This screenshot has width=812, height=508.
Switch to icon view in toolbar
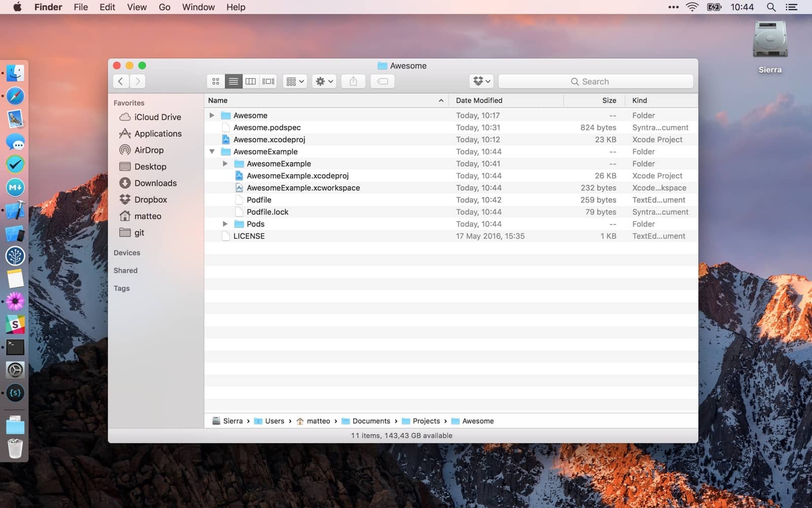pyautogui.click(x=216, y=81)
